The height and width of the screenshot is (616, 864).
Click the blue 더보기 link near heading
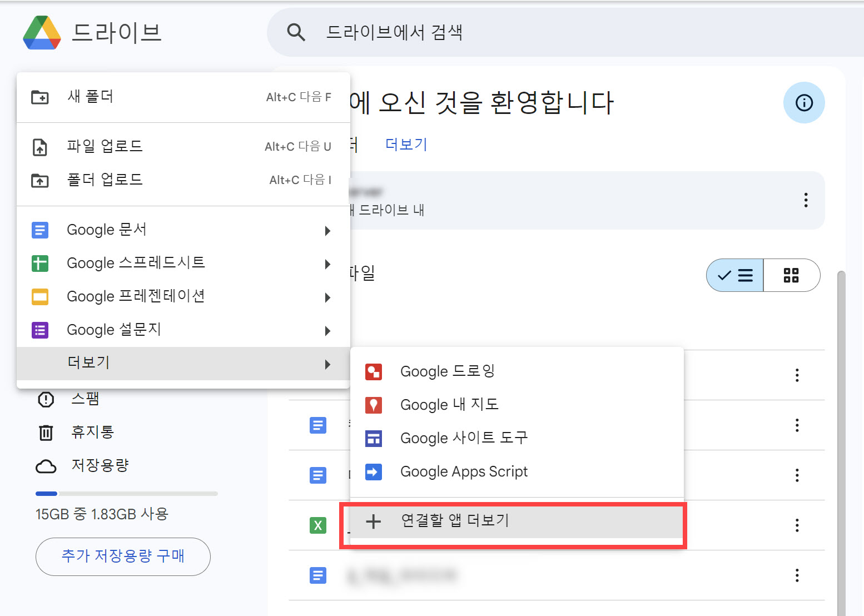click(406, 145)
